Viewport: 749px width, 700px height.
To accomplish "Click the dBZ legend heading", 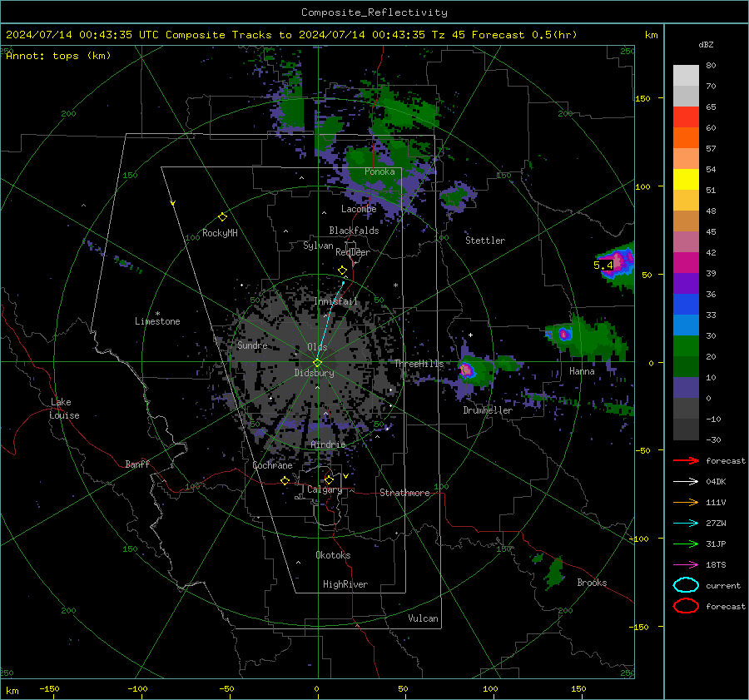I will click(706, 45).
